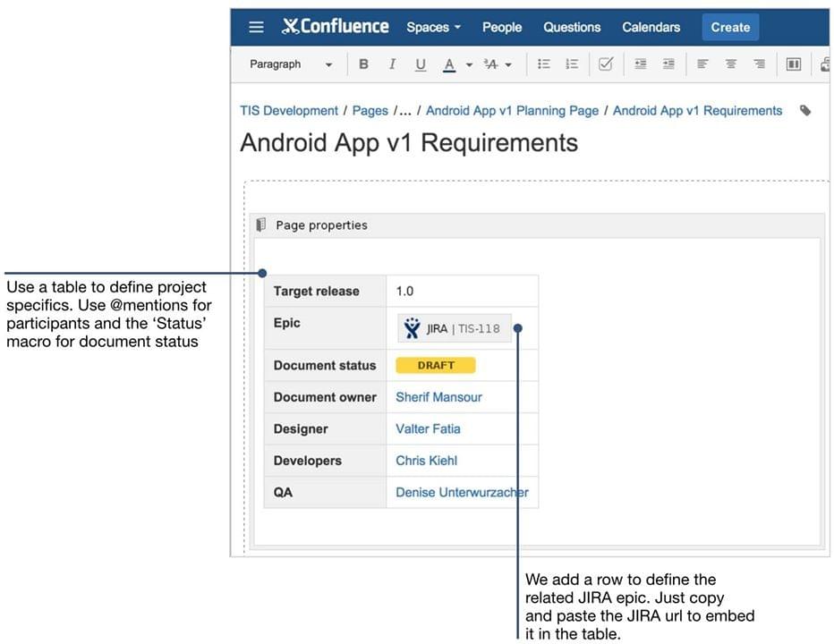Viewport: 834px width, 644px height.
Task: Open Valter Fatia's profile mention
Action: coord(428,428)
